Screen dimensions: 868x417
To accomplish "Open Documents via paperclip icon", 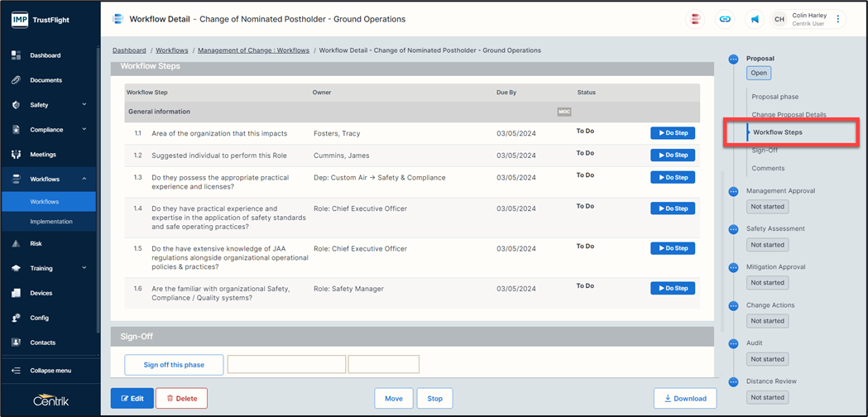I will 16,80.
